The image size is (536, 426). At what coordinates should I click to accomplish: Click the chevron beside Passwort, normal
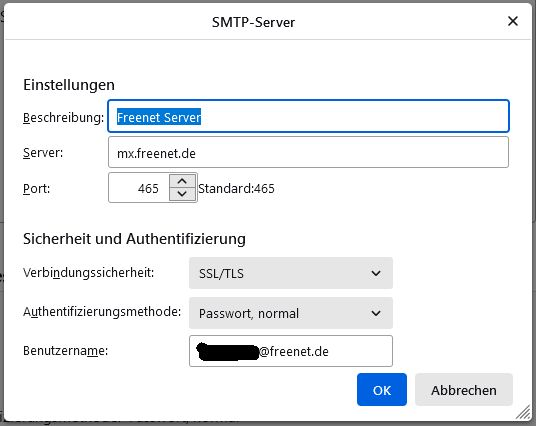pyautogui.click(x=376, y=313)
